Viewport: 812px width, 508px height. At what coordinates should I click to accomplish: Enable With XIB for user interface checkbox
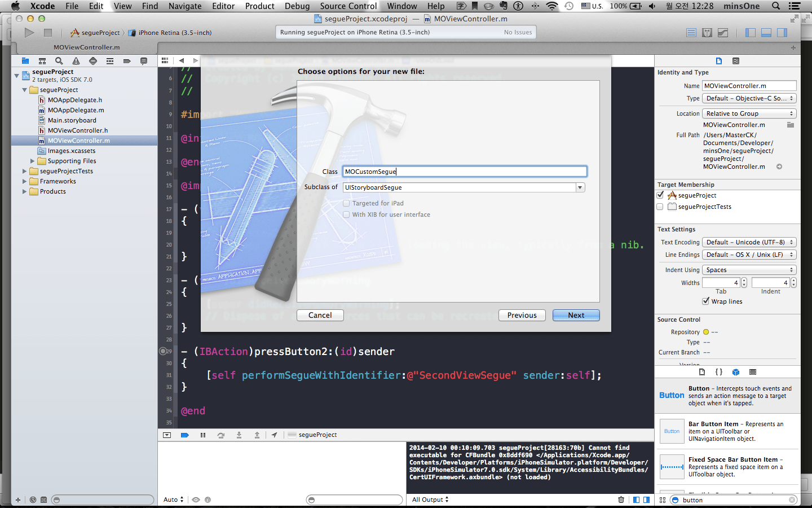click(x=346, y=214)
